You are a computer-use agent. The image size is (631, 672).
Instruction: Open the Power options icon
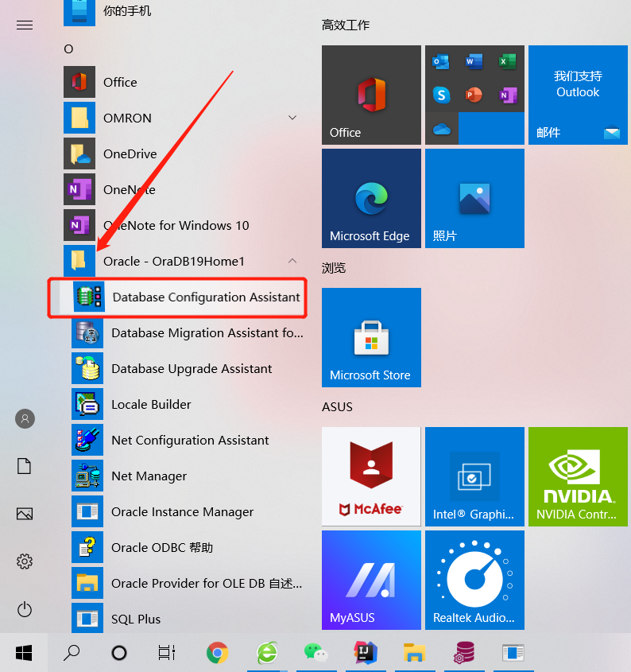coord(25,609)
